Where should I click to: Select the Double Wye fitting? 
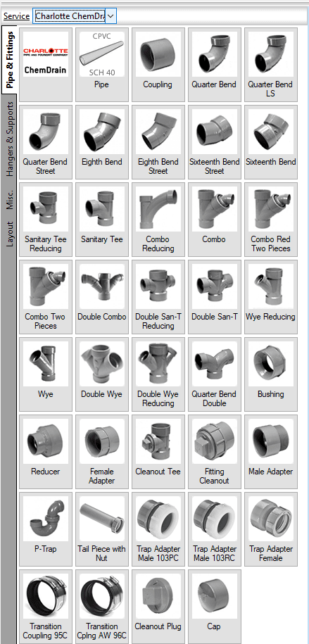click(102, 374)
